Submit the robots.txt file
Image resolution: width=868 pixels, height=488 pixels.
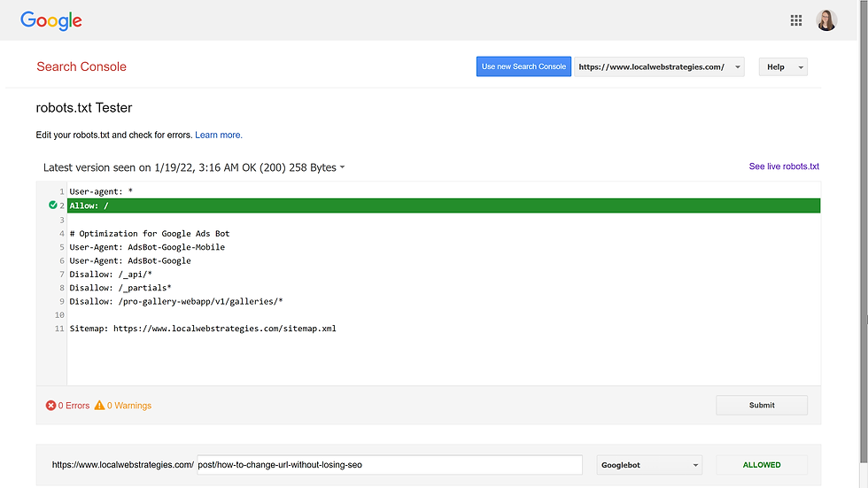click(762, 405)
